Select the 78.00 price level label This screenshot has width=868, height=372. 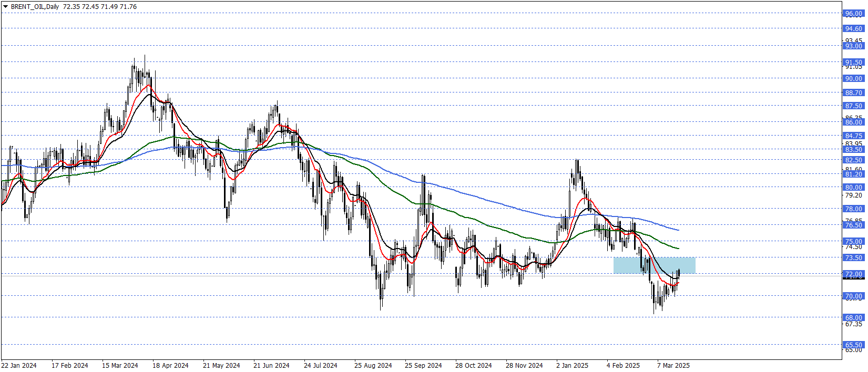click(854, 209)
